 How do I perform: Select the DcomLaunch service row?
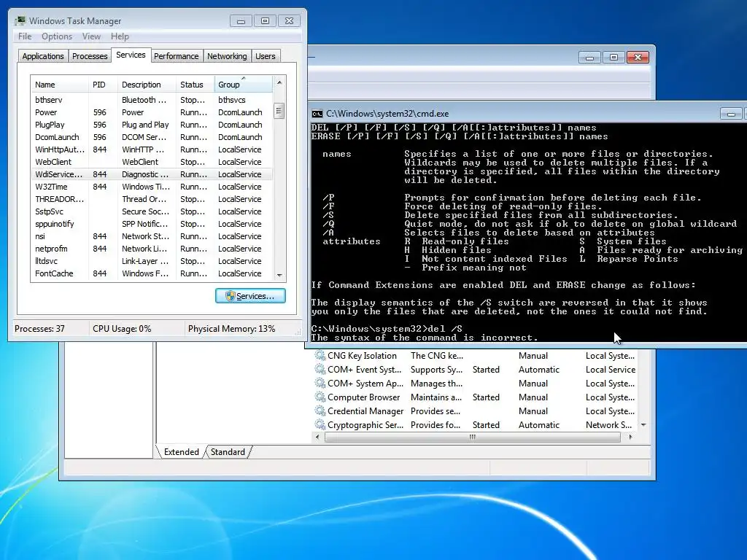152,137
